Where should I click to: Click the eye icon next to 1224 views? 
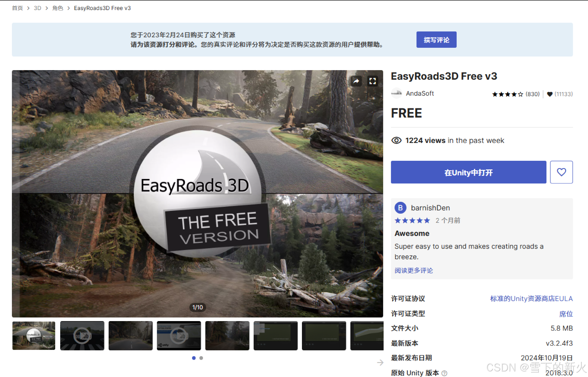[396, 140]
